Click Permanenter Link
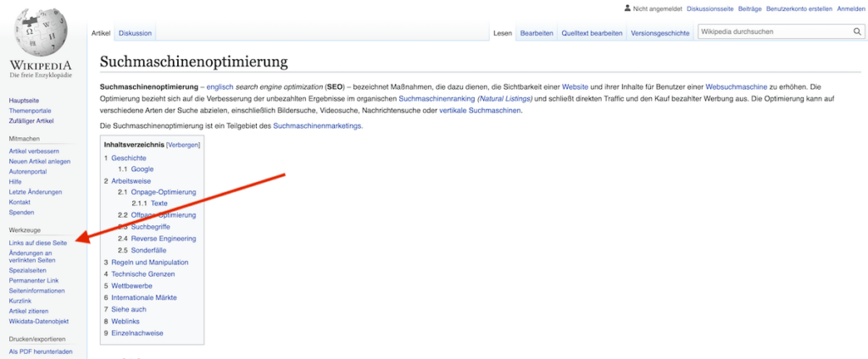The height and width of the screenshot is (359, 868). point(34,280)
